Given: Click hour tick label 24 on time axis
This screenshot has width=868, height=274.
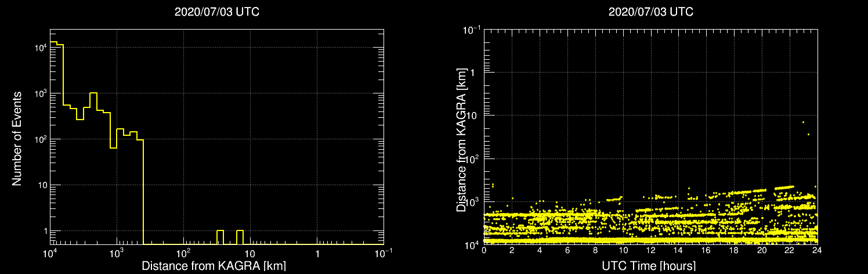Looking at the screenshot, I should pyautogui.click(x=817, y=251).
